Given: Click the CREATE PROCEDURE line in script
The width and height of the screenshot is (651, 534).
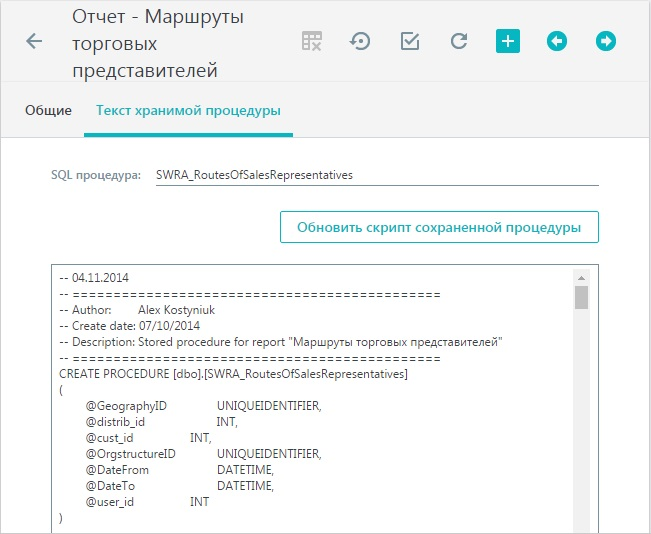Looking at the screenshot, I should (x=233, y=374).
